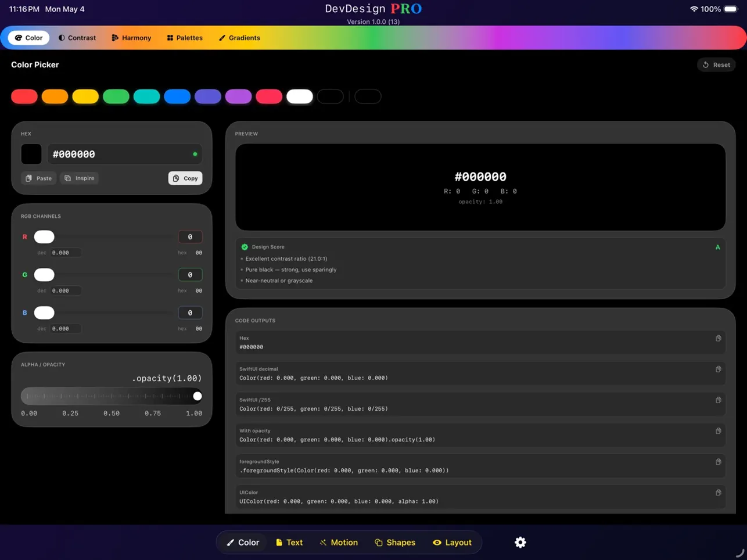The width and height of the screenshot is (747, 560).
Task: Click the G channel dec 0.000 field
Action: point(65,290)
